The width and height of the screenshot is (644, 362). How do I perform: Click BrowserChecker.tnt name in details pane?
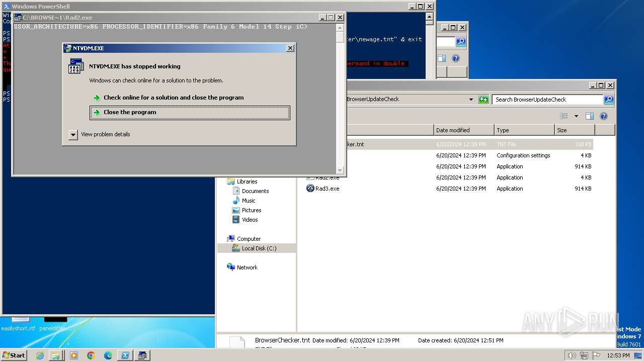pyautogui.click(x=282, y=340)
